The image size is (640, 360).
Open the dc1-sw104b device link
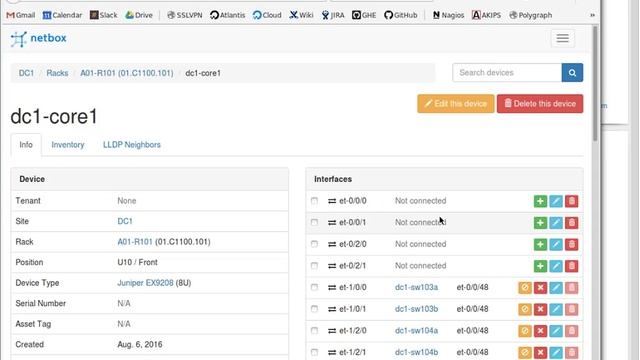click(416, 352)
